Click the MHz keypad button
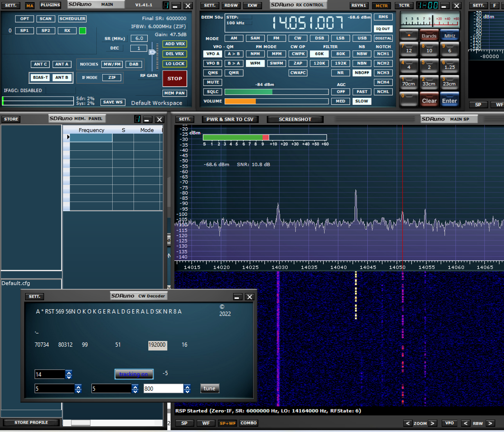 coord(450,36)
